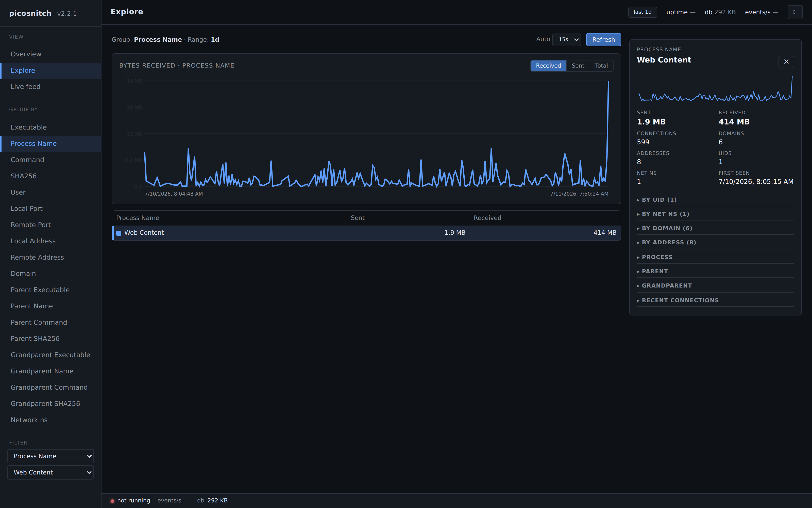This screenshot has width=812, height=508.
Task: Group by Local Address
Action: pos(51,241)
